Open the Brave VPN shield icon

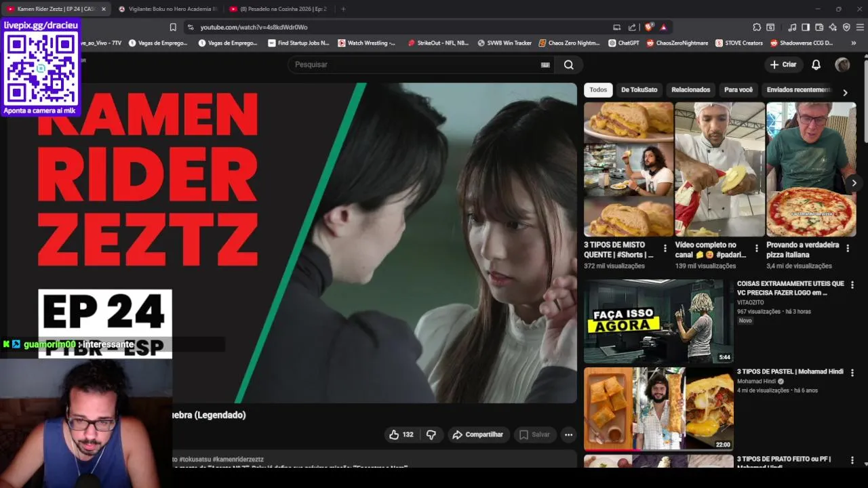pos(846,27)
